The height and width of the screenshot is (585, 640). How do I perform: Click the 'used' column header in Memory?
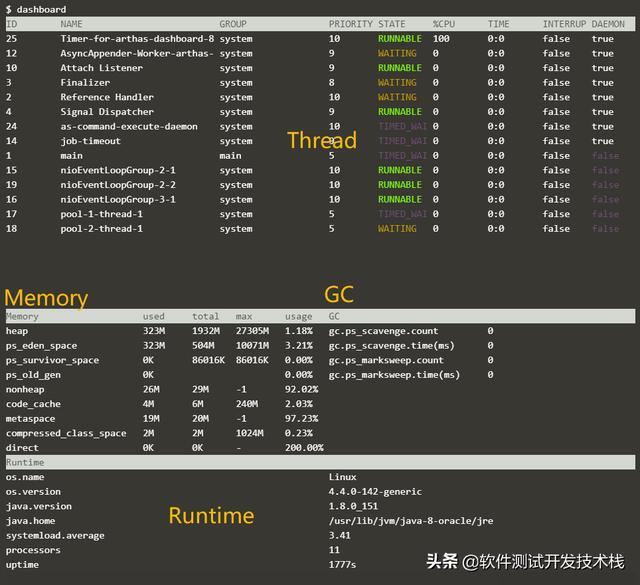coord(153,316)
